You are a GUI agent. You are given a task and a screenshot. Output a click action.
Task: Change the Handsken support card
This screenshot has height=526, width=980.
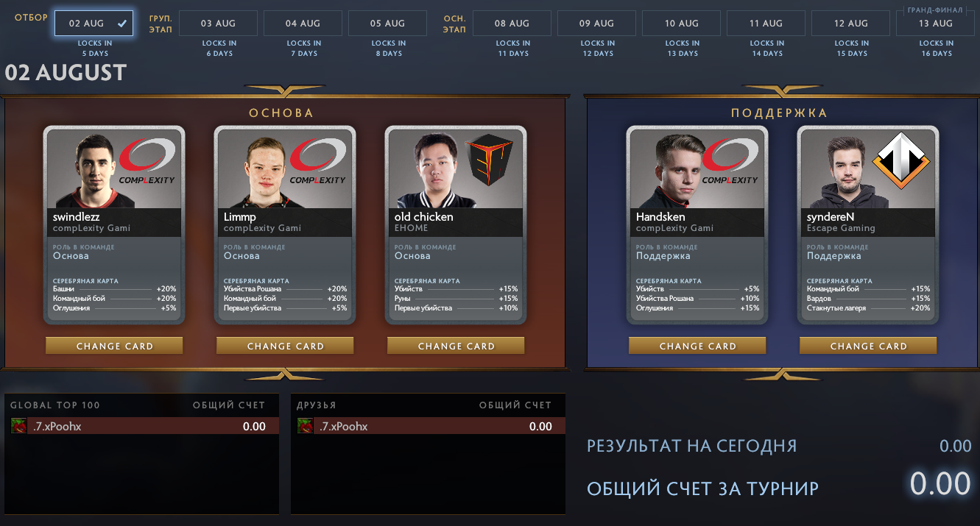point(697,346)
